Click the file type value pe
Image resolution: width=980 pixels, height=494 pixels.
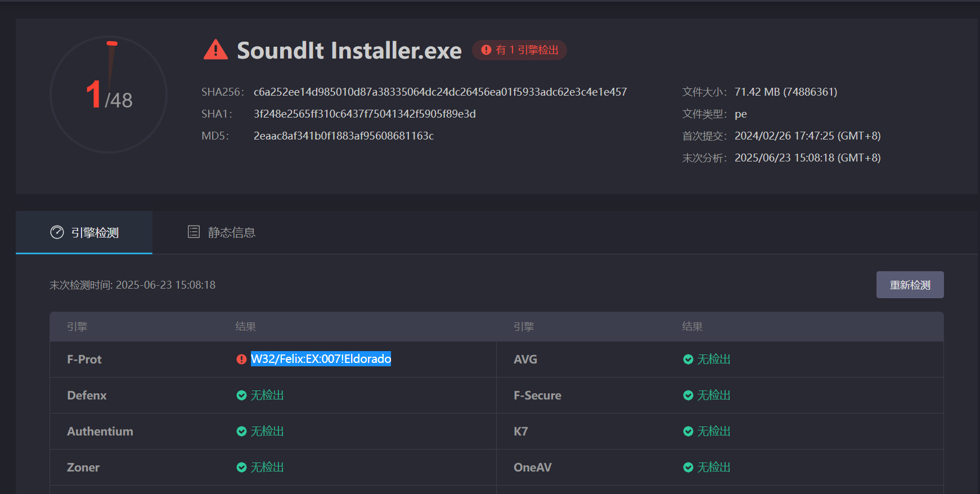pyautogui.click(x=741, y=114)
